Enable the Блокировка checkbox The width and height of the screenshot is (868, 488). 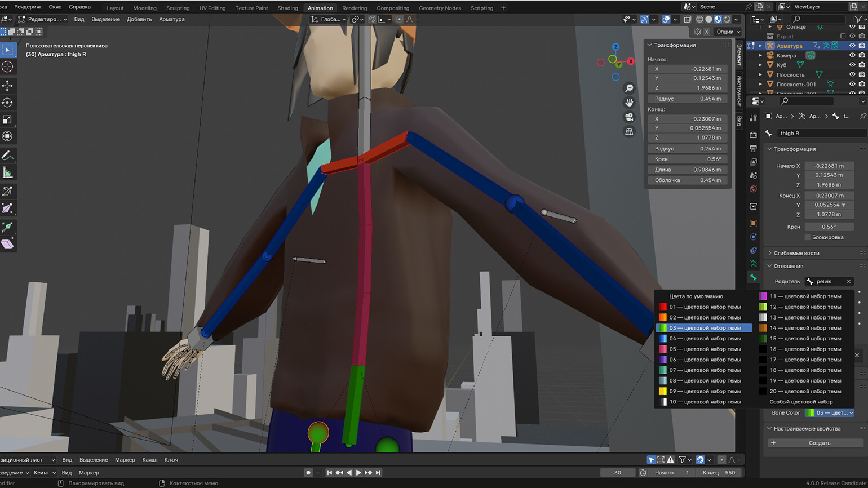808,237
